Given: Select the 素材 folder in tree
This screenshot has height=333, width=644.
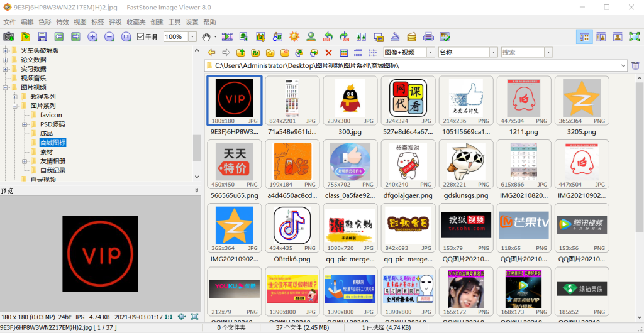Looking at the screenshot, I should [x=47, y=152].
